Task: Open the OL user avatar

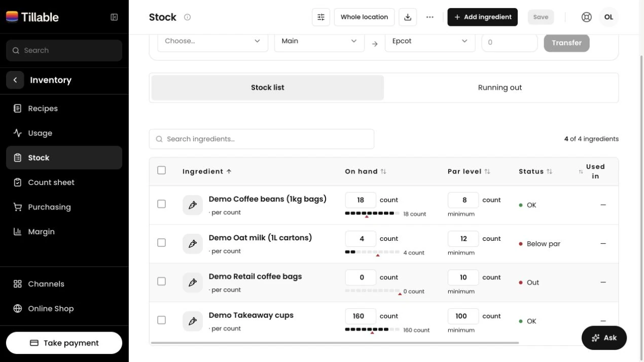Action: 609,17
